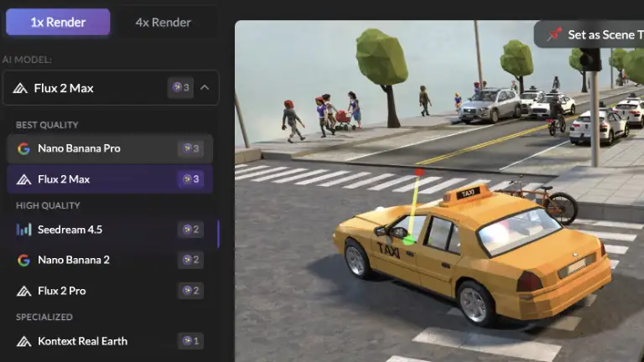Switch to the 4x Render tab

[x=163, y=22]
